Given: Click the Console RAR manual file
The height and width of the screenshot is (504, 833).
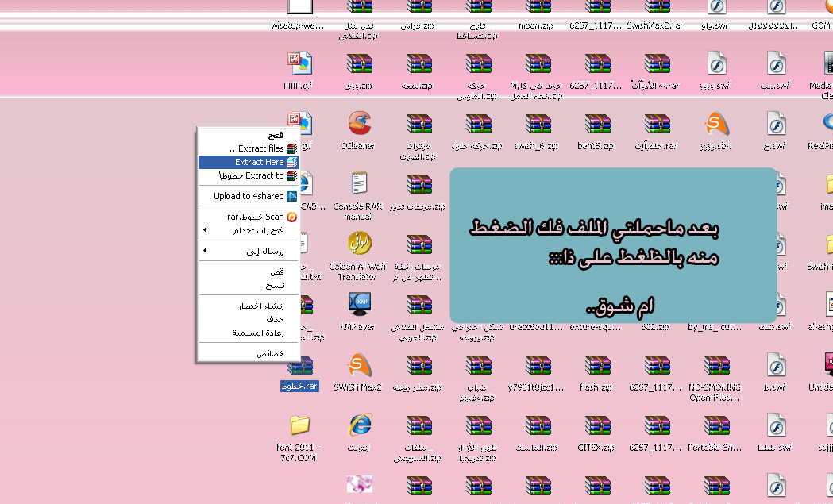Looking at the screenshot, I should [x=359, y=184].
